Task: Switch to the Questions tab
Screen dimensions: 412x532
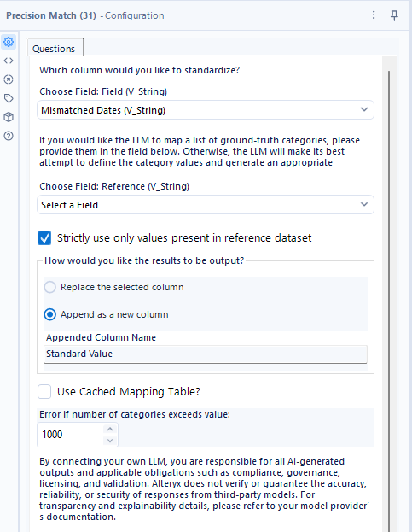Action: tap(54, 49)
